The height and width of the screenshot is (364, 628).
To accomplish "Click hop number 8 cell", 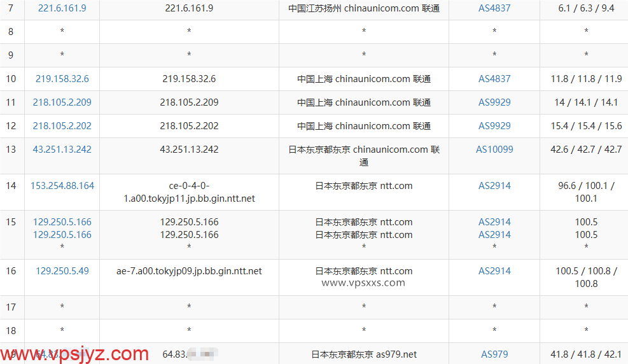I will pyautogui.click(x=11, y=32).
